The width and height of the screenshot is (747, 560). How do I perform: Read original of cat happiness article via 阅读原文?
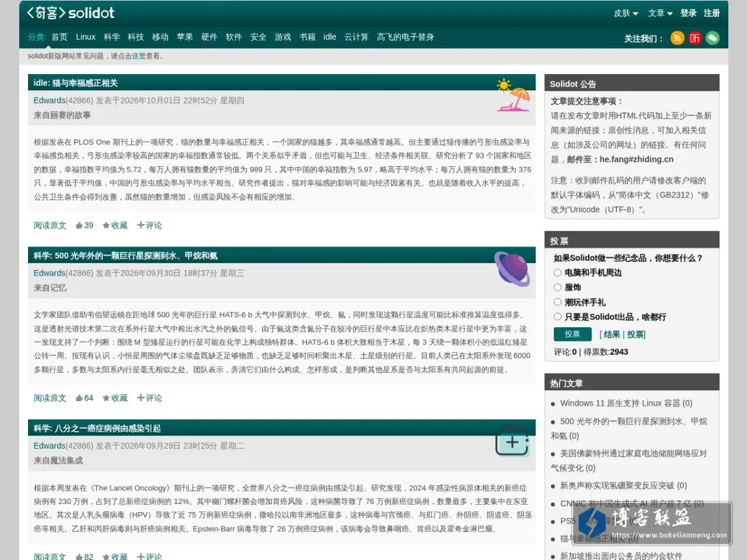(50, 225)
